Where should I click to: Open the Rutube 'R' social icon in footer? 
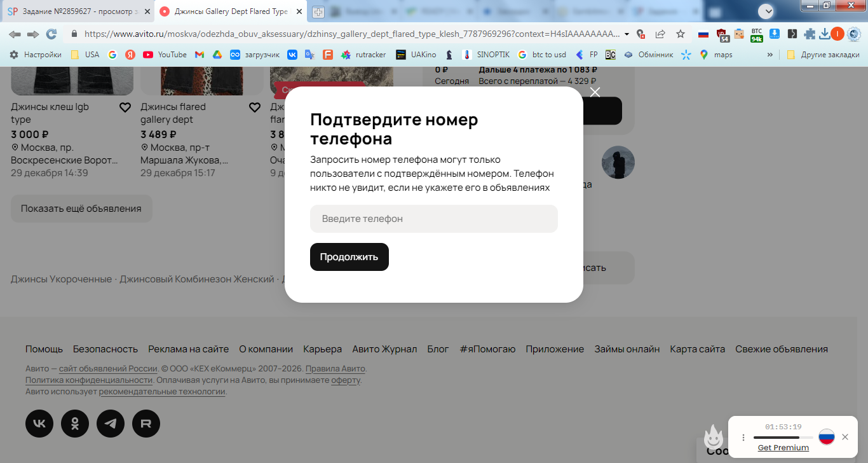click(146, 424)
